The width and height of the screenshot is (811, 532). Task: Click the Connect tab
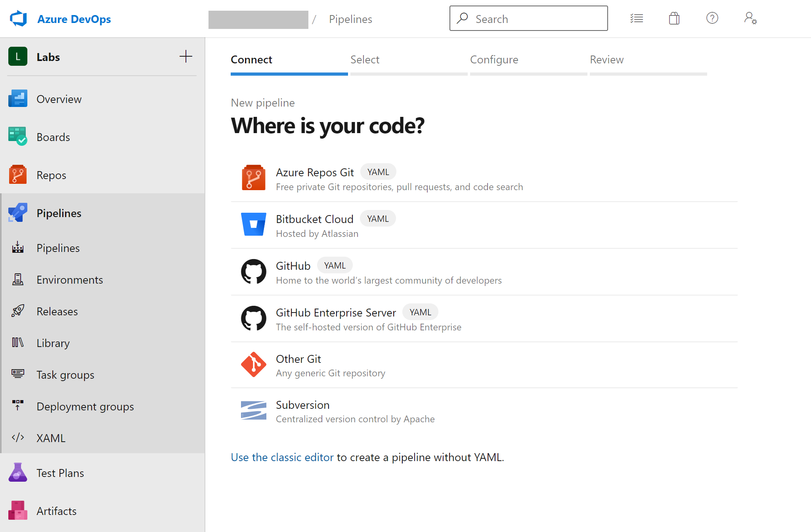(x=251, y=59)
